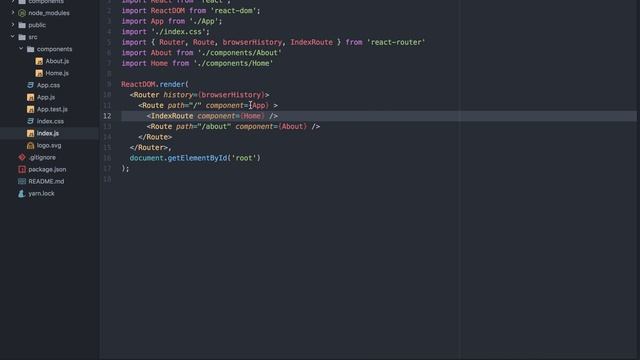Select the public folder label
This screenshot has width=640, height=360.
[x=37, y=25]
